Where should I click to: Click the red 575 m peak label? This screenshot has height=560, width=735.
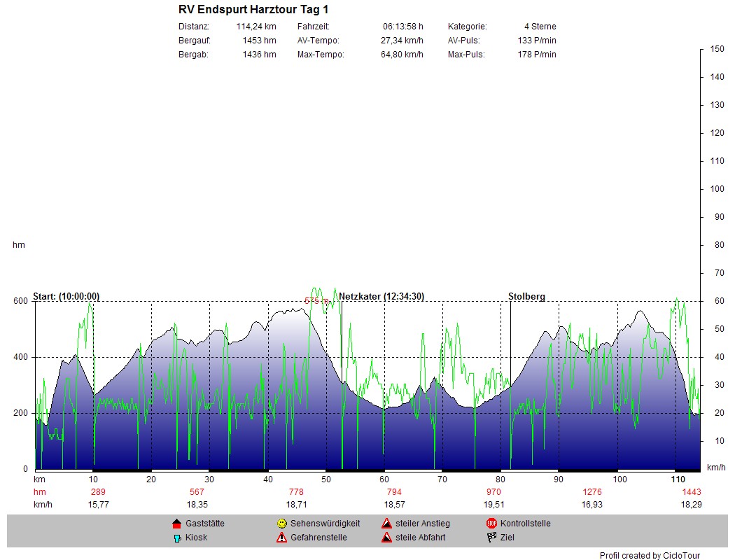point(316,300)
